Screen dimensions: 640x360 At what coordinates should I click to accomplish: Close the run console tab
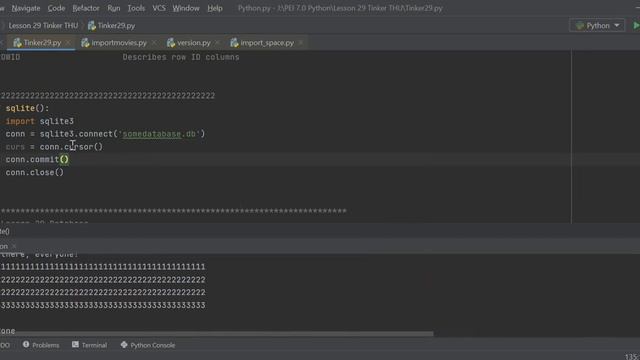tap(14, 246)
